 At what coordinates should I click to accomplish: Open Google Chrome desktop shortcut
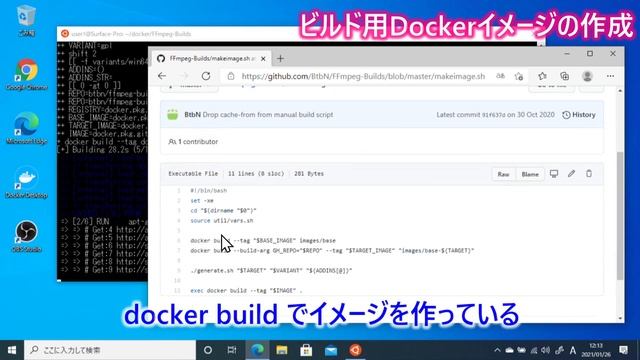[x=27, y=74]
